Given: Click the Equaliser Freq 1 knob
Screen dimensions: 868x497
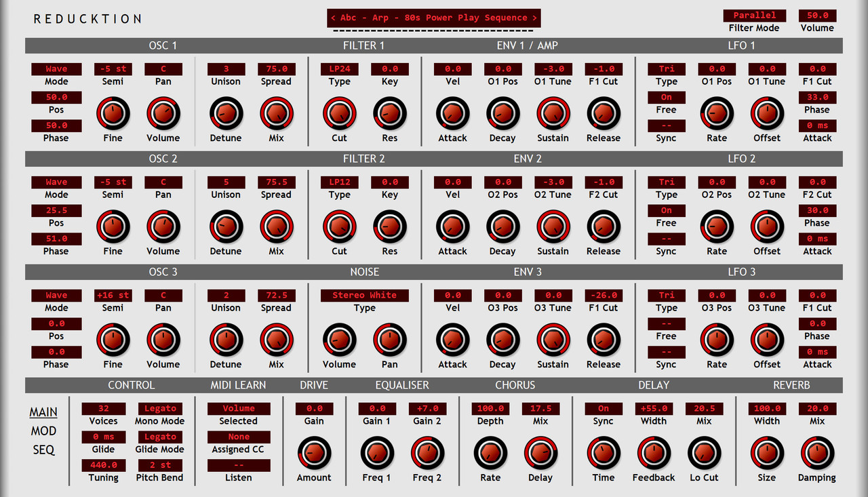Looking at the screenshot, I should (x=377, y=453).
